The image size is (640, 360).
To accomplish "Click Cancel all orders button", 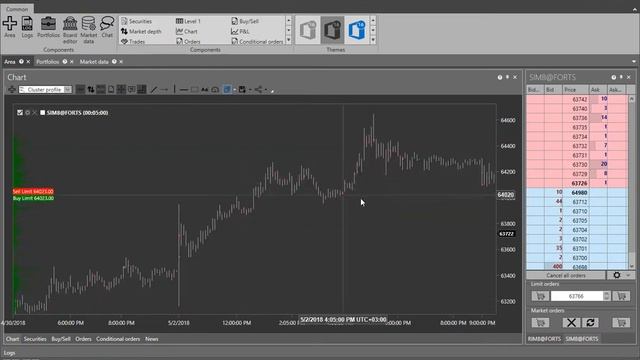I will (x=566, y=276).
